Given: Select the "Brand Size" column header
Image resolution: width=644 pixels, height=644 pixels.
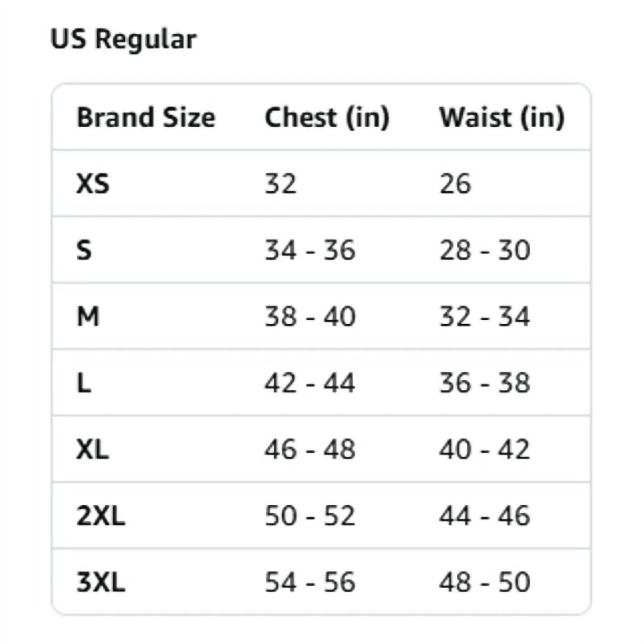Looking at the screenshot, I should click(x=146, y=117).
